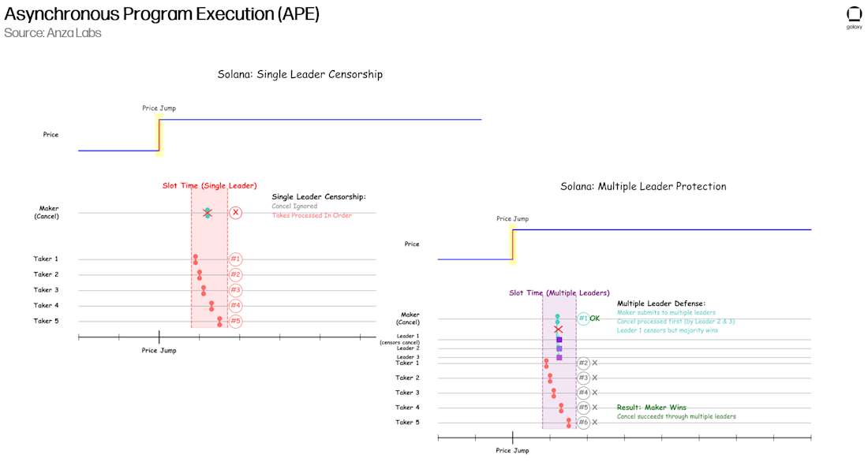Select the #5 badge in the censorship chart
The image size is (868, 473).
236,321
